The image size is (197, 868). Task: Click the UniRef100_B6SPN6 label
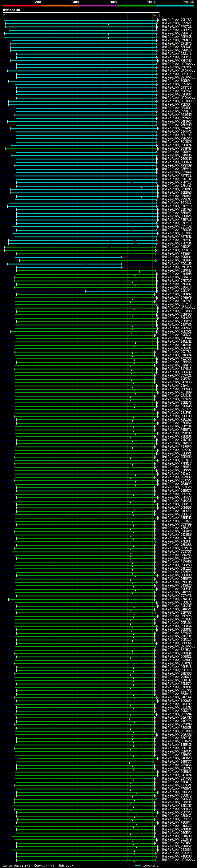coord(177,148)
